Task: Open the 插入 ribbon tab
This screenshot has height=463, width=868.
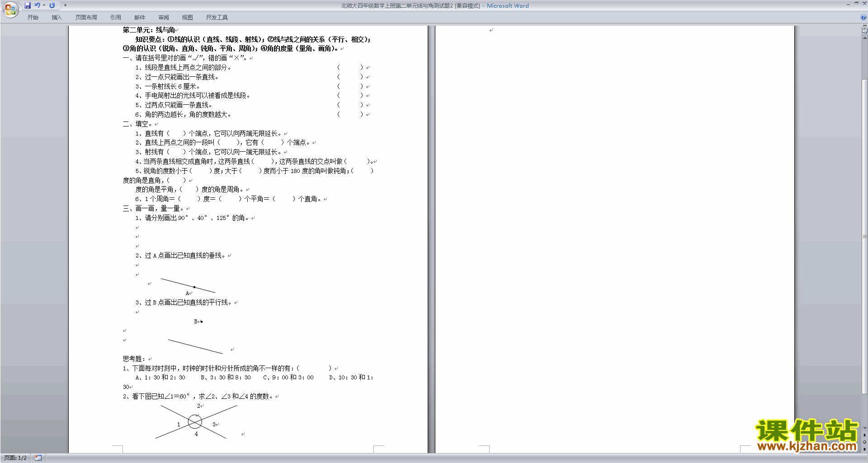Action: (57, 17)
